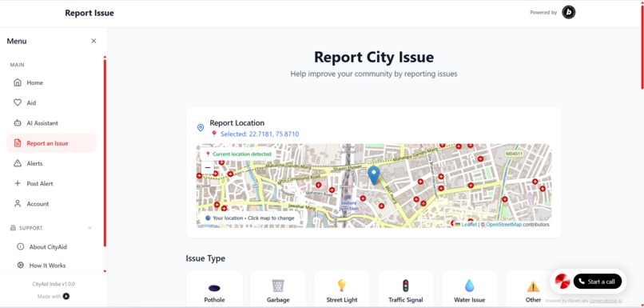Click the Made with logo in sidebar footer
The image size is (644, 308).
pos(66,296)
